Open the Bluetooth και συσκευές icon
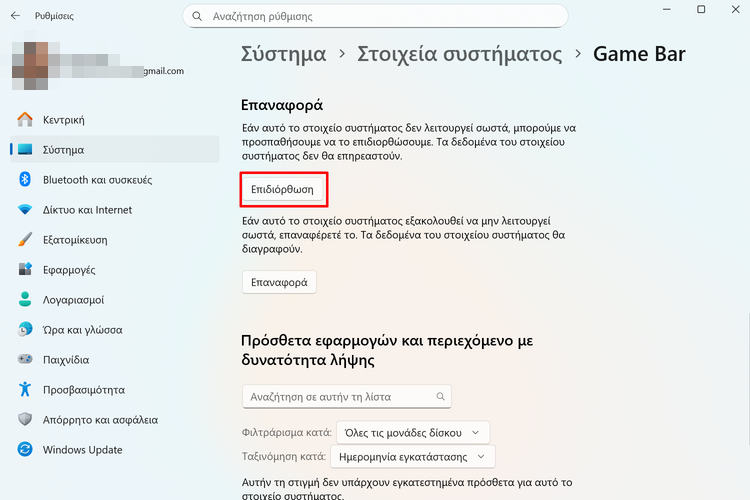 click(26, 180)
